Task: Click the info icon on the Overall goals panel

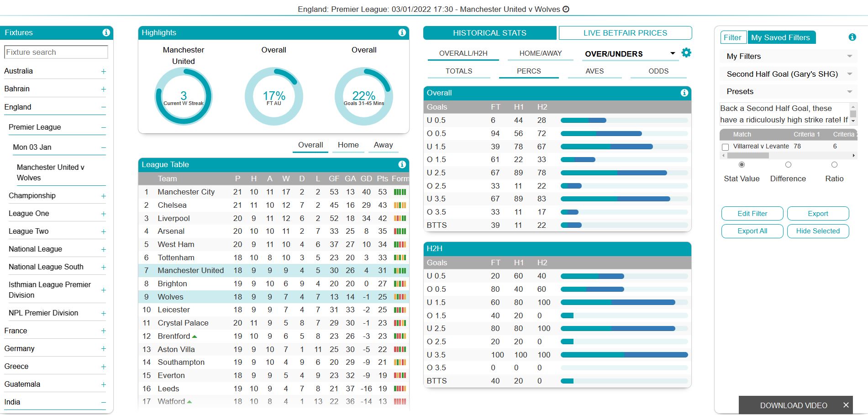Action: (684, 93)
